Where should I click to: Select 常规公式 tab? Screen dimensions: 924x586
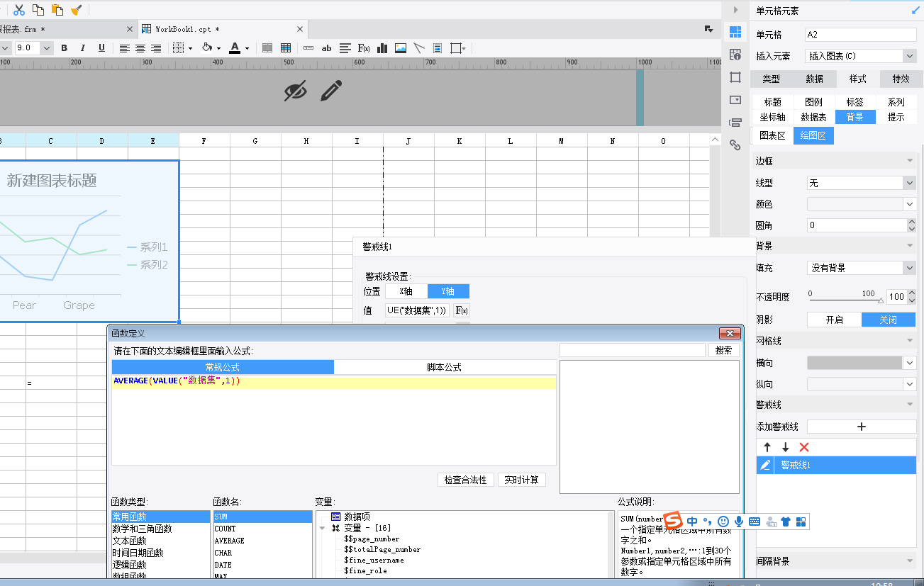point(223,367)
